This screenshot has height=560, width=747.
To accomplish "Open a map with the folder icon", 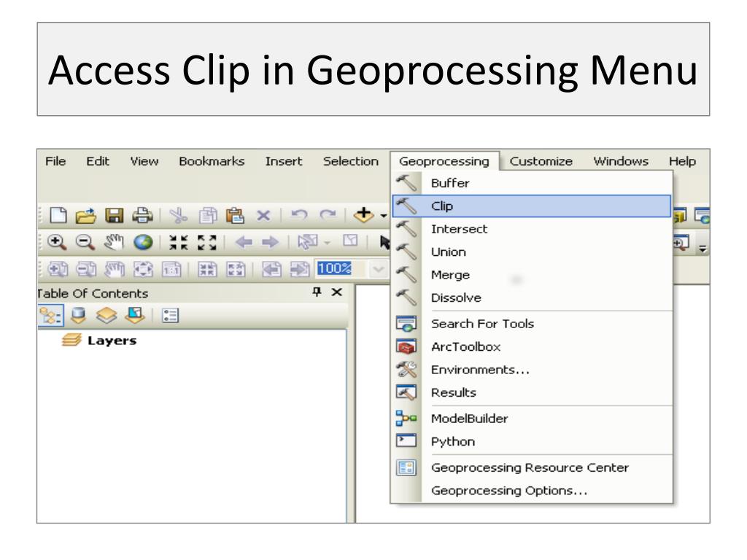I will (x=86, y=215).
